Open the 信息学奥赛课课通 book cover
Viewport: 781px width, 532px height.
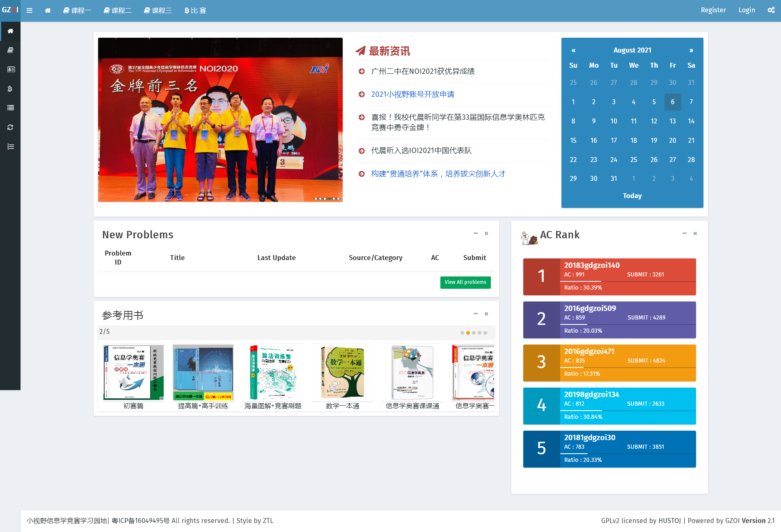412,372
